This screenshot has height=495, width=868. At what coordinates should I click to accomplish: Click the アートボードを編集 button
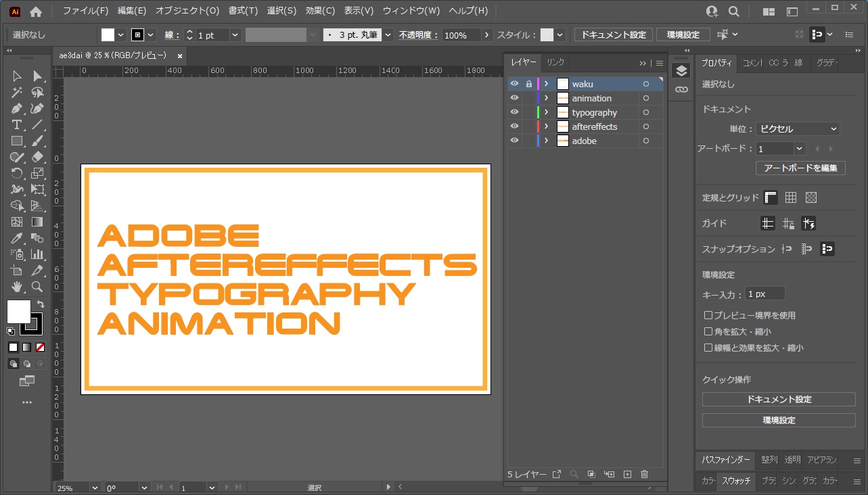(800, 168)
